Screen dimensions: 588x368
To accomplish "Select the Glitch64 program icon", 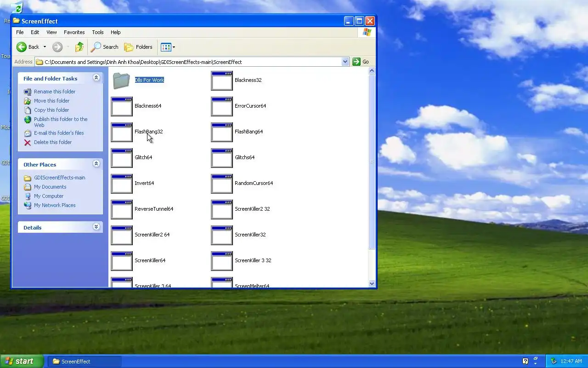I will (x=122, y=158).
